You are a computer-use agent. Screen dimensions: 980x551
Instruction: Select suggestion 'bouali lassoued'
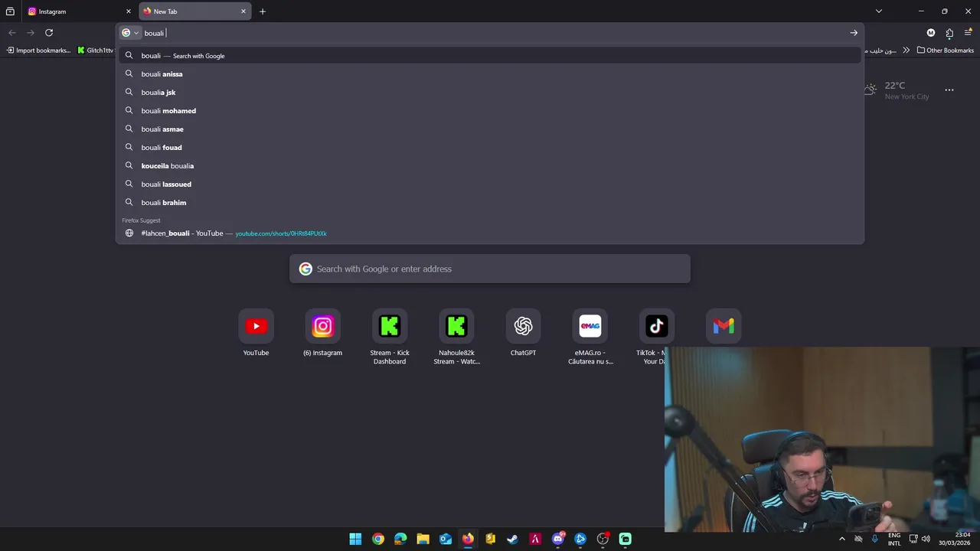[x=490, y=184]
